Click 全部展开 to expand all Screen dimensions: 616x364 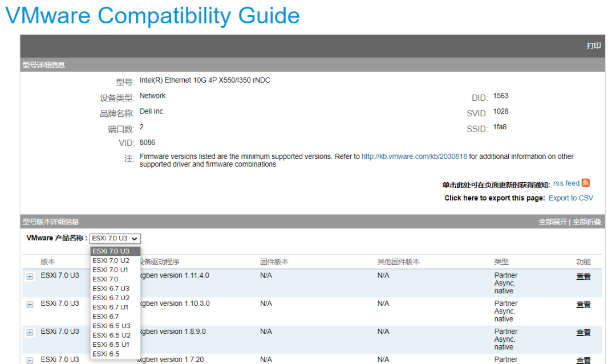coord(553,222)
